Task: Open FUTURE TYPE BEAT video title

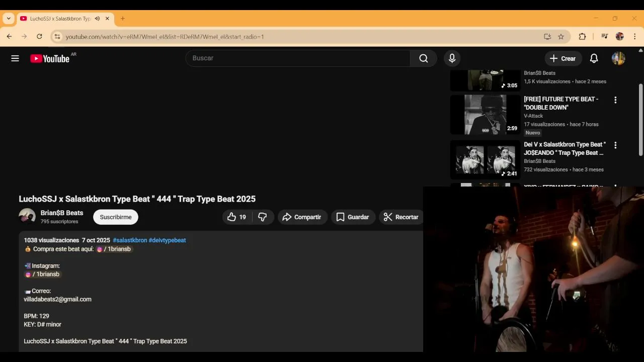Action: point(561,103)
